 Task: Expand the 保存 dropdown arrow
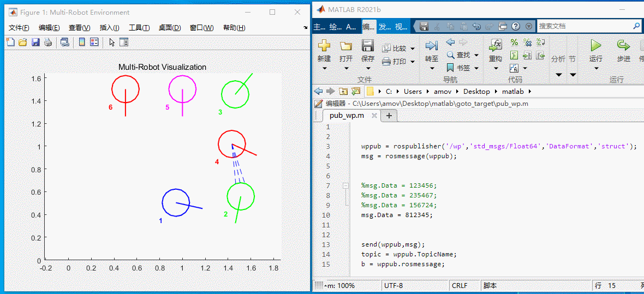click(368, 68)
